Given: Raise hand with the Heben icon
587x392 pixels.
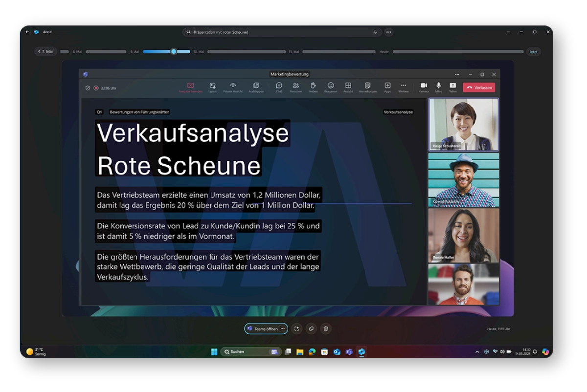Looking at the screenshot, I should tap(313, 86).
